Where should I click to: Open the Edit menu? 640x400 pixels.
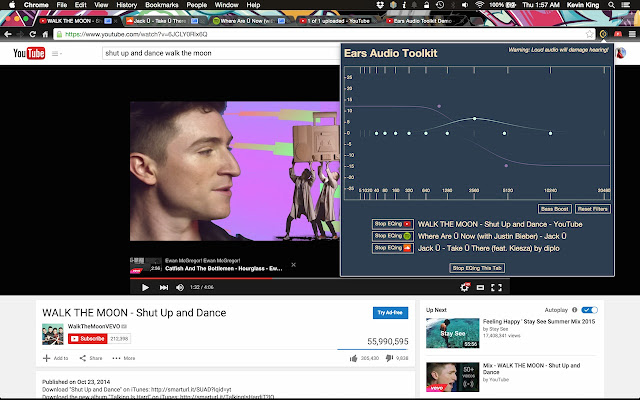click(x=80, y=5)
